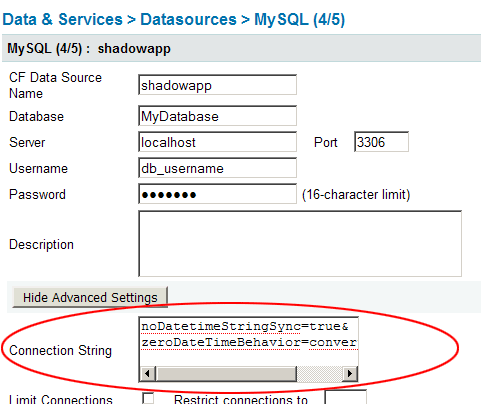Click the '(16-character limit)' note text

[356, 194]
